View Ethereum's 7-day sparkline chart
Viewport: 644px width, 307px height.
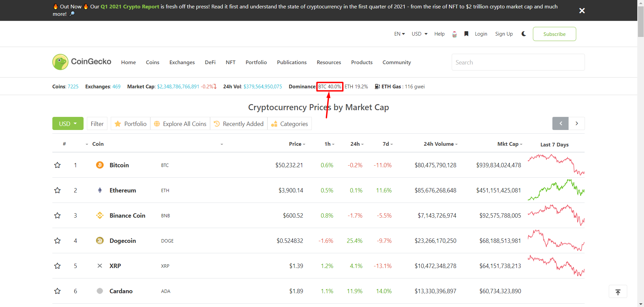556,190
